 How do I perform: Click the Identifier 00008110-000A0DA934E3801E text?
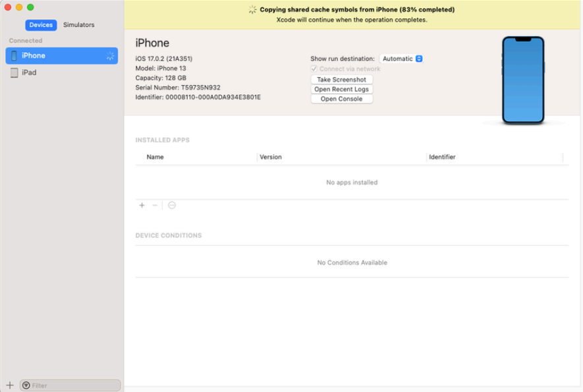pos(198,98)
